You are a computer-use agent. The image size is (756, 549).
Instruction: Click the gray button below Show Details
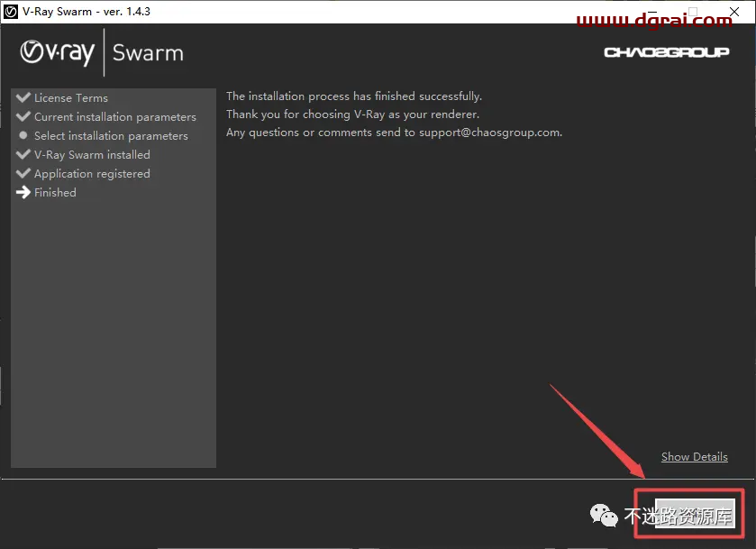point(695,513)
